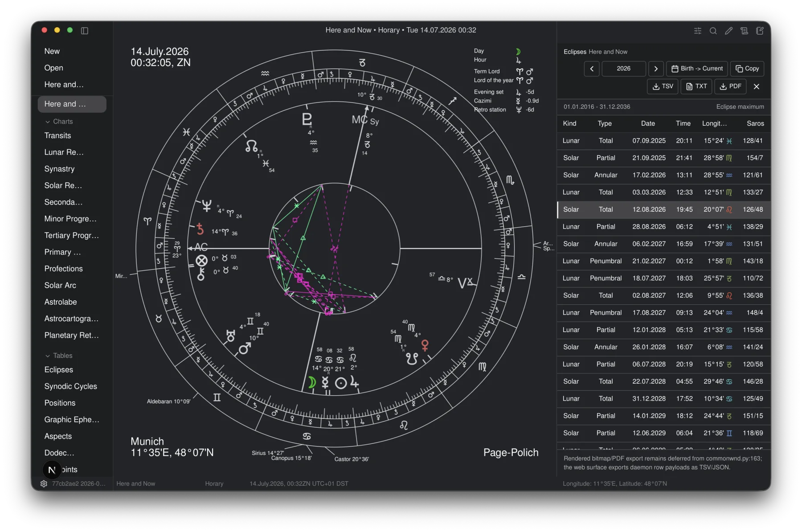Select the eclipse row dated 17.02.2026
Viewport: 802px width, 532px height.
664,175
